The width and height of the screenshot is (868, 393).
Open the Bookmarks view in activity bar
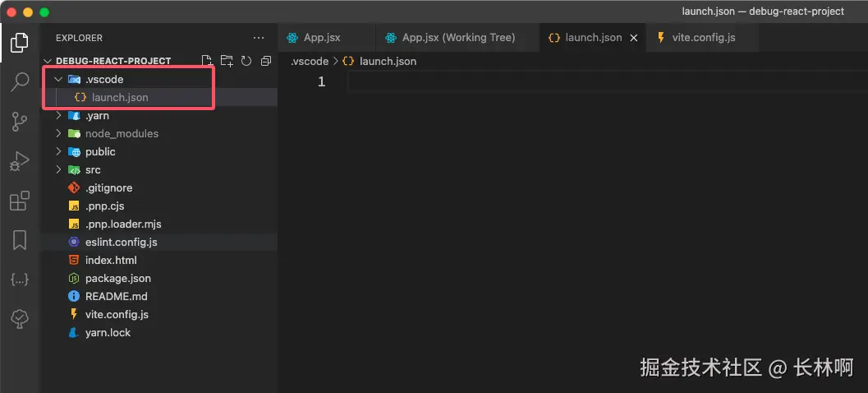(20, 240)
